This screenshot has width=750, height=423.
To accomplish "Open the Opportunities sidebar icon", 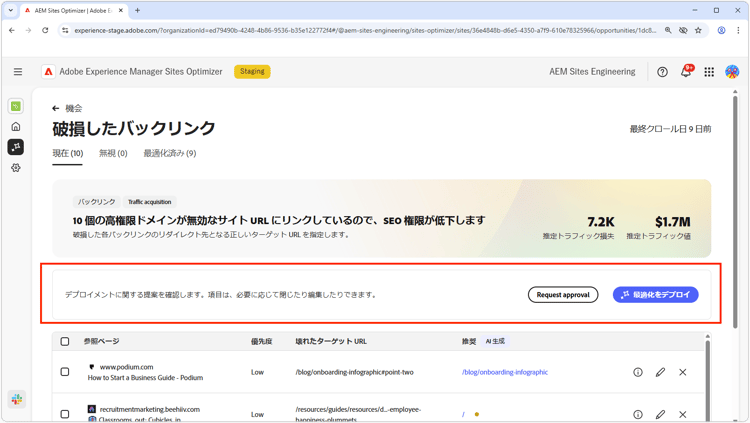I will pos(16,147).
